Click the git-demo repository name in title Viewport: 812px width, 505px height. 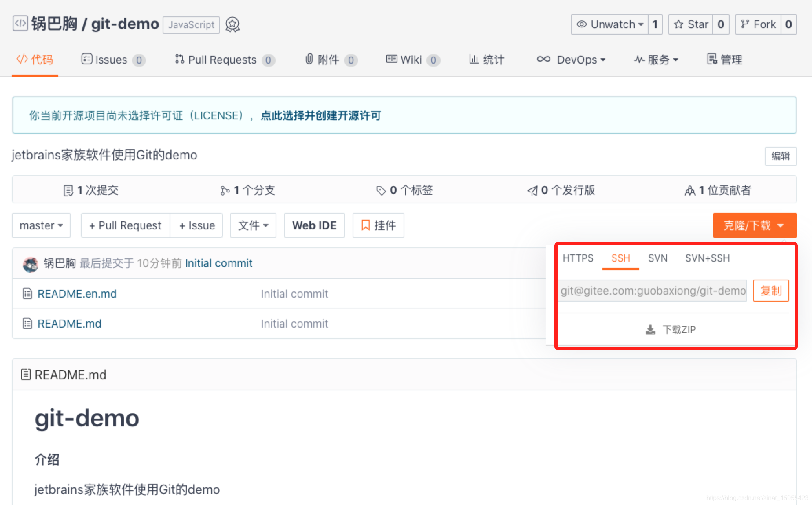(x=125, y=24)
